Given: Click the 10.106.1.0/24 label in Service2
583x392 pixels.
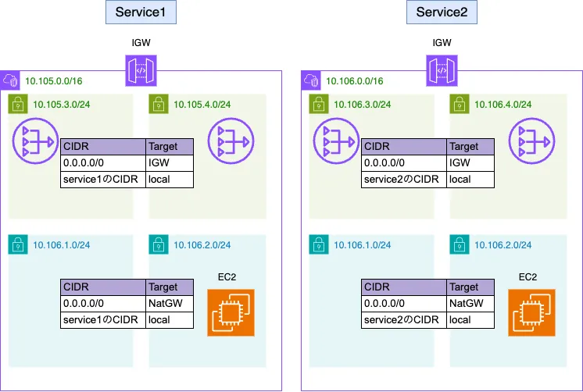Looking at the screenshot, I should click(x=362, y=245).
